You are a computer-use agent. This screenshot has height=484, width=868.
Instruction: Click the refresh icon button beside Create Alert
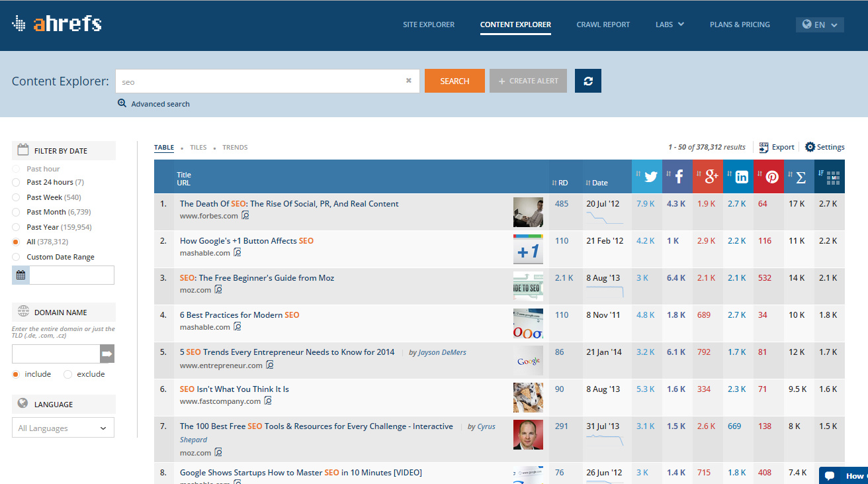[x=587, y=81]
